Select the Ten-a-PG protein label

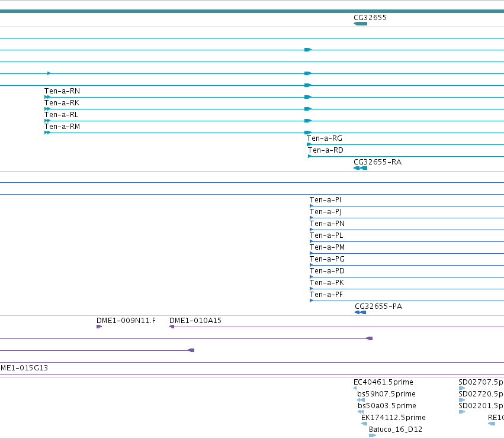pos(327,260)
